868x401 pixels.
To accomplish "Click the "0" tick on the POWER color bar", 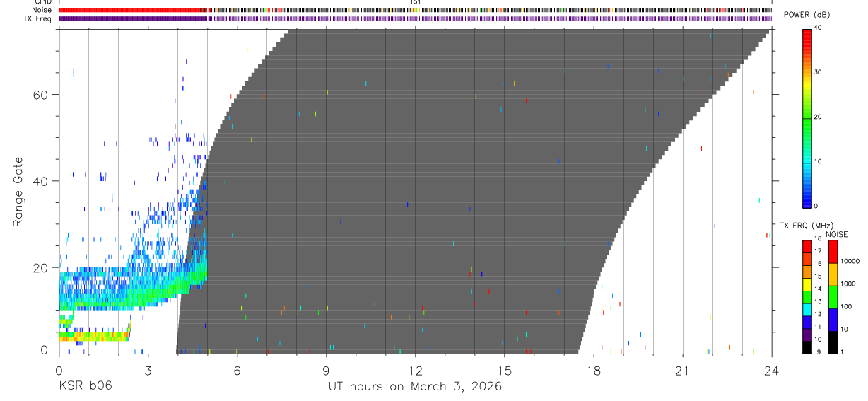I will click(x=817, y=206).
